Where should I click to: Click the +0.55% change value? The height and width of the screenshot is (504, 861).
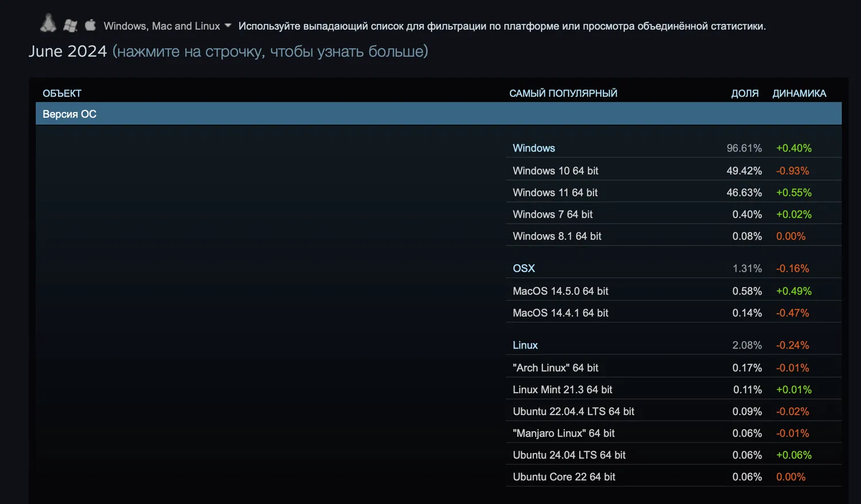pos(794,192)
